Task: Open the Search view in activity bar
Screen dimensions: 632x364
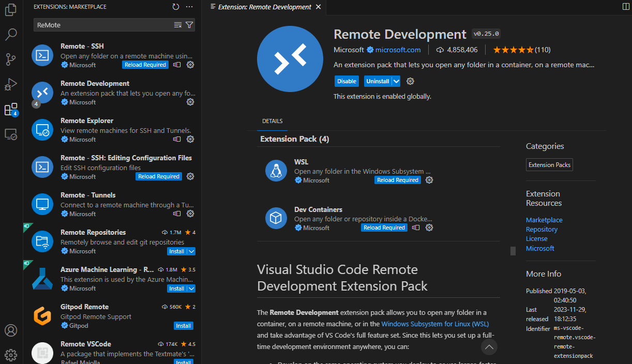Action: pyautogui.click(x=11, y=35)
